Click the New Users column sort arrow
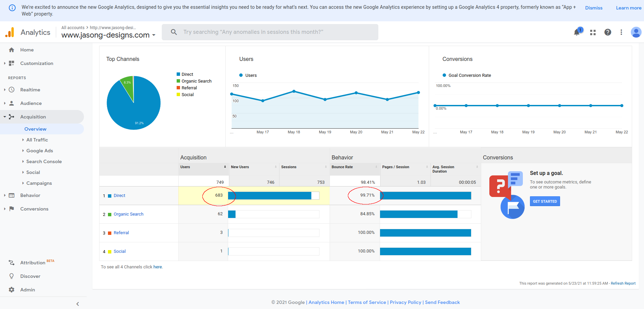The height and width of the screenshot is (309, 644). pyautogui.click(x=276, y=167)
